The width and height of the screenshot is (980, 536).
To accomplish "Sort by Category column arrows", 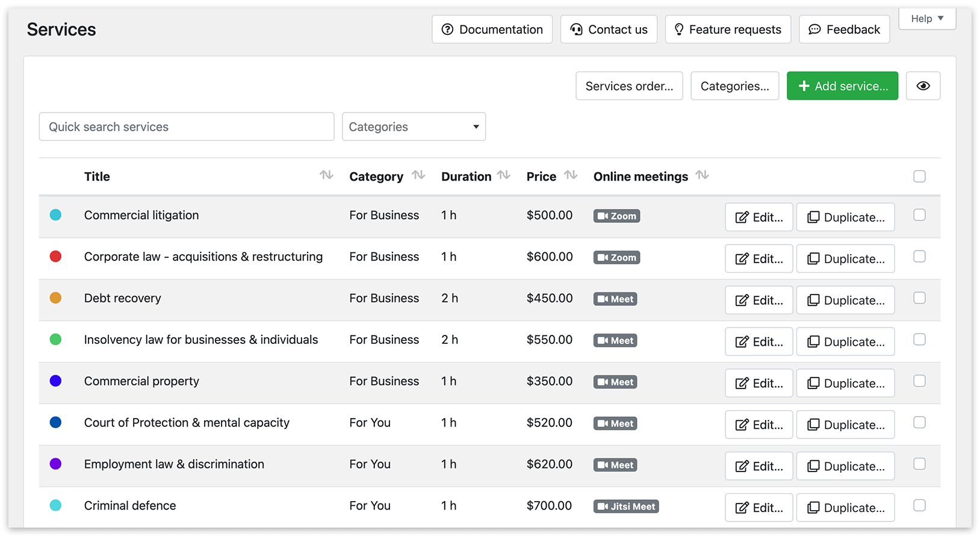I will tap(418, 175).
